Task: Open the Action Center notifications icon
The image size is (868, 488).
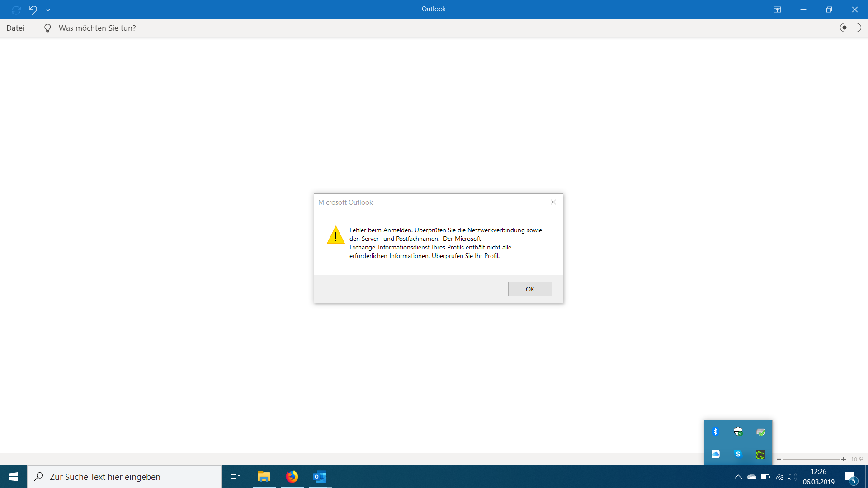Action: click(x=850, y=477)
